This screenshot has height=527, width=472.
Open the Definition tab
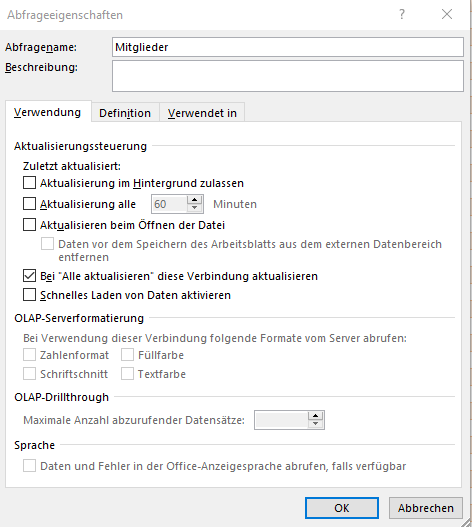click(x=125, y=113)
